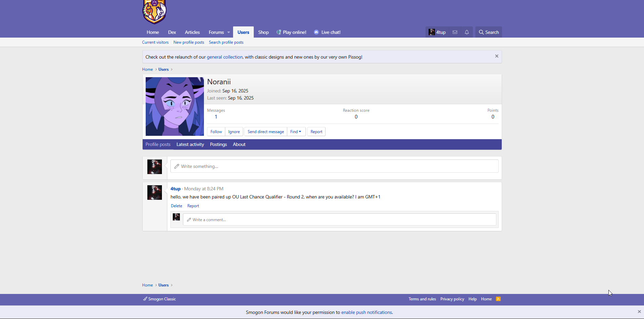Open the alerts bell icon
The height and width of the screenshot is (319, 644).
(x=467, y=32)
